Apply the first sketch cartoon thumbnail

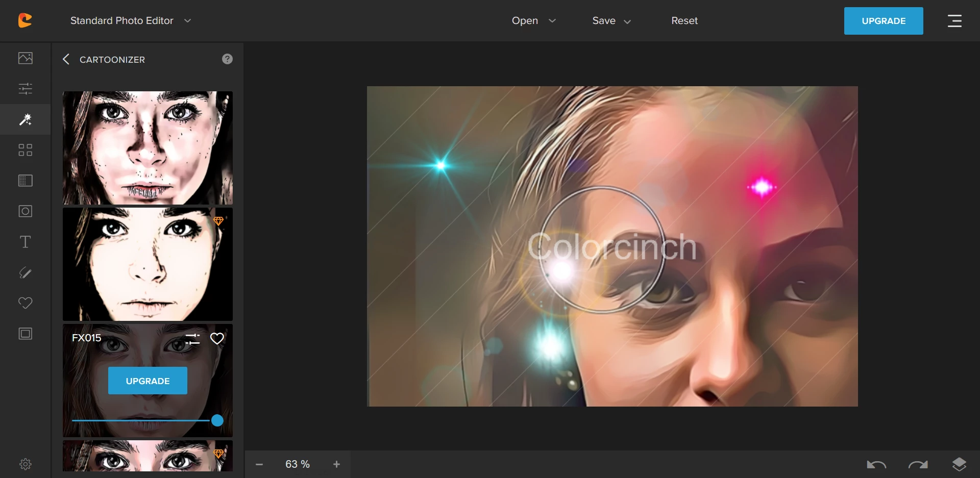148,148
